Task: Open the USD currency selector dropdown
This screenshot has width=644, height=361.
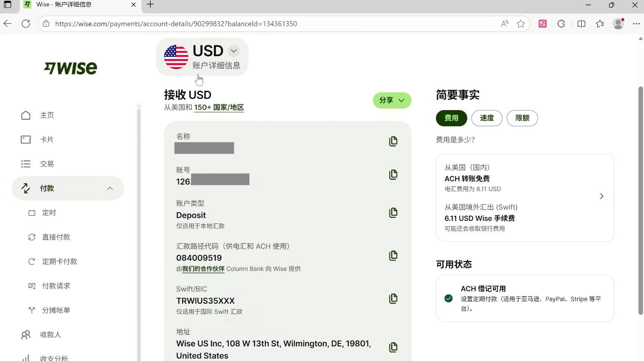Action: (x=234, y=51)
